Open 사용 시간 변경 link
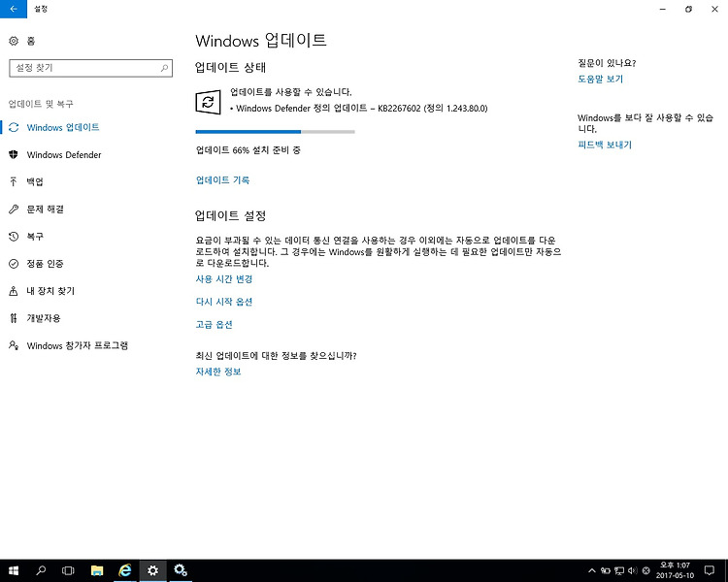 [x=224, y=279]
